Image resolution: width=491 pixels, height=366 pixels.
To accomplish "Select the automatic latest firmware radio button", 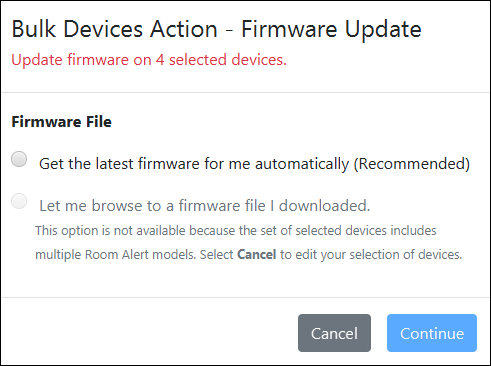I will point(19,159).
